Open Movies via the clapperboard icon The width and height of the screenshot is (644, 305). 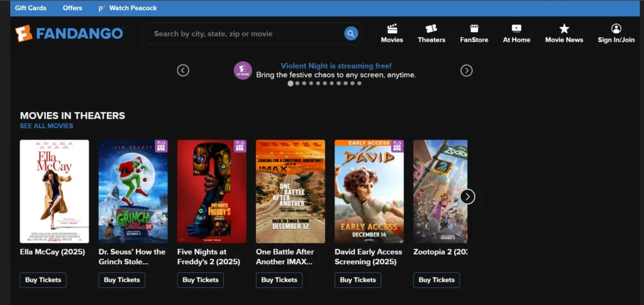point(392,29)
